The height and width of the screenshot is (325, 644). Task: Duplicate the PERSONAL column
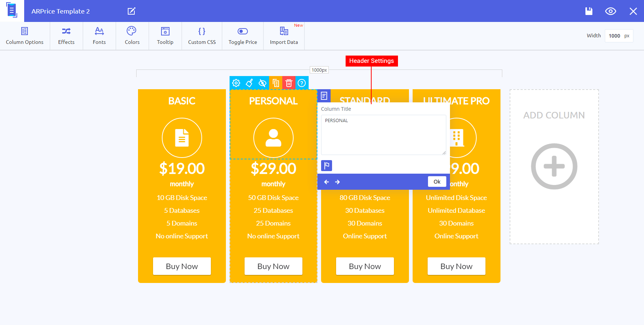coord(276,83)
